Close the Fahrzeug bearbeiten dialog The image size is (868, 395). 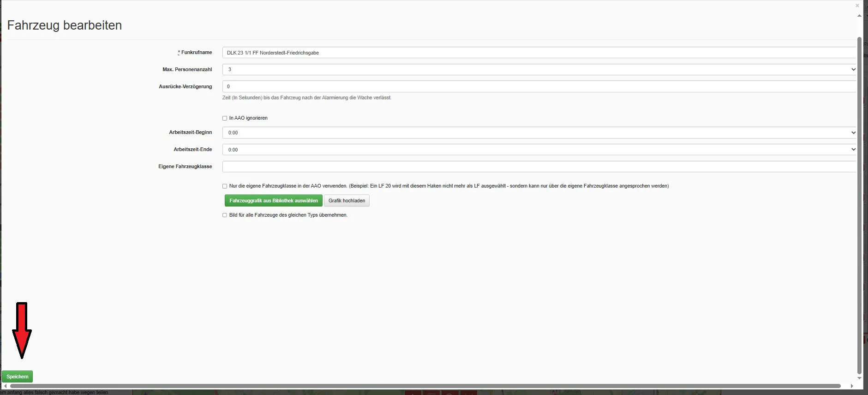click(857, 6)
